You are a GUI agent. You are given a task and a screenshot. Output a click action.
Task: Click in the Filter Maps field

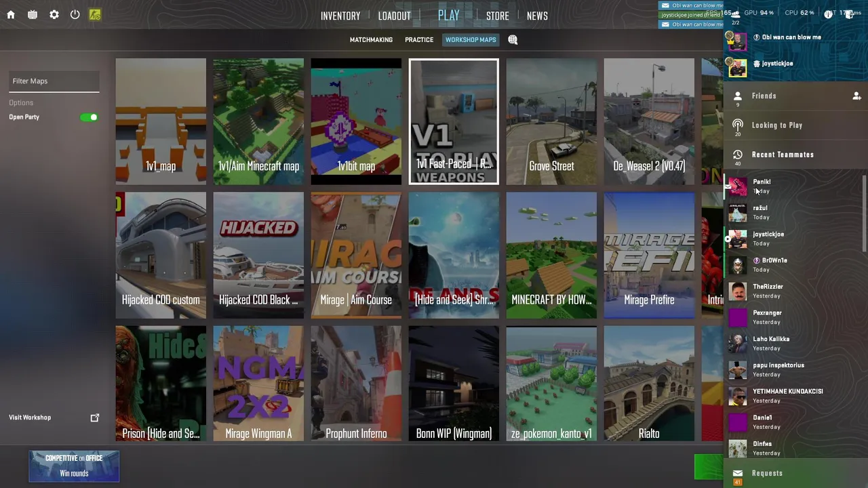click(x=54, y=81)
